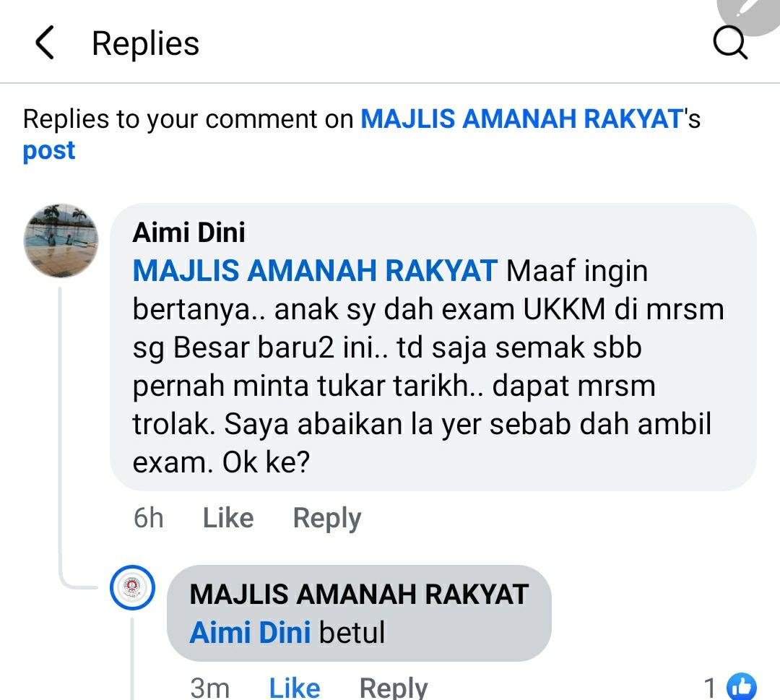The width and height of the screenshot is (780, 700).
Task: Tap the Replies page title
Action: [146, 43]
